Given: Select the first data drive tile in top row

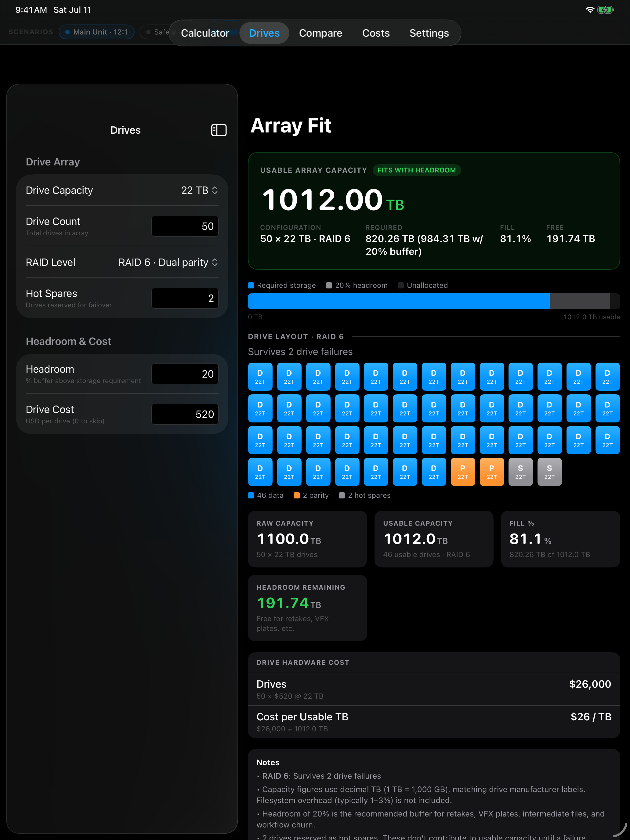Looking at the screenshot, I should (x=260, y=377).
